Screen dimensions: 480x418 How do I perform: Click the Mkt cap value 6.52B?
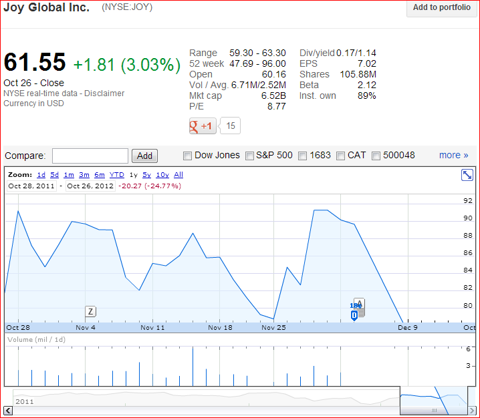pos(274,96)
